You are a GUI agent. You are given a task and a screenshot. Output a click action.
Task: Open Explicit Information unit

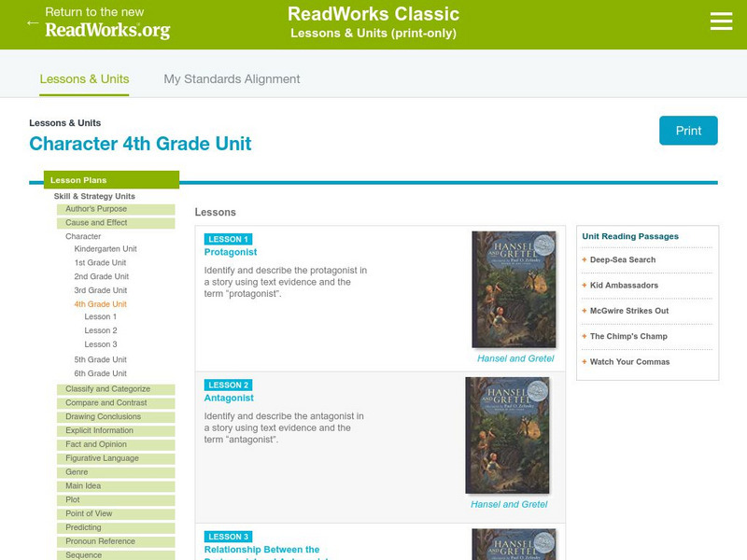tap(116, 430)
